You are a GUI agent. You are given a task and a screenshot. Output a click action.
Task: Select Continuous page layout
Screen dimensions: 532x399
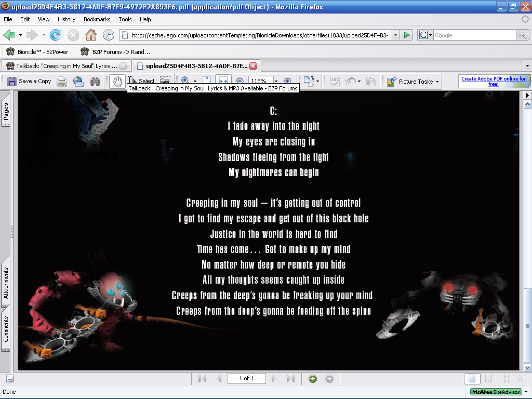488,379
